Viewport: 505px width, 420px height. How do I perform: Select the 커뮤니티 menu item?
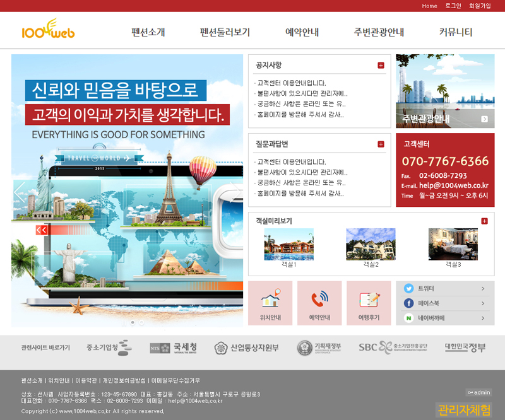pos(456,32)
